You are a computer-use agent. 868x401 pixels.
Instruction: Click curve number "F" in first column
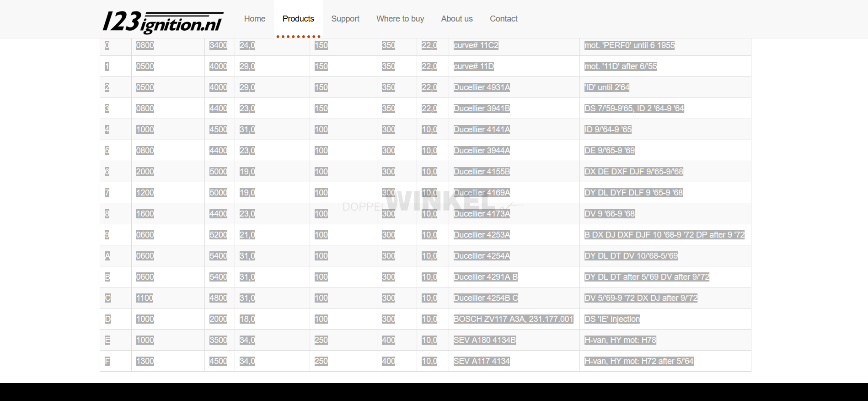coord(107,361)
